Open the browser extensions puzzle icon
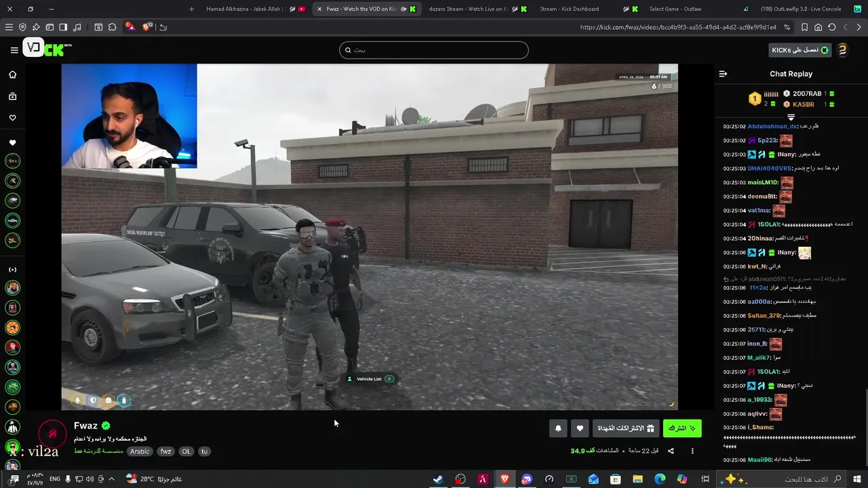This screenshot has height=488, width=868. [112, 27]
